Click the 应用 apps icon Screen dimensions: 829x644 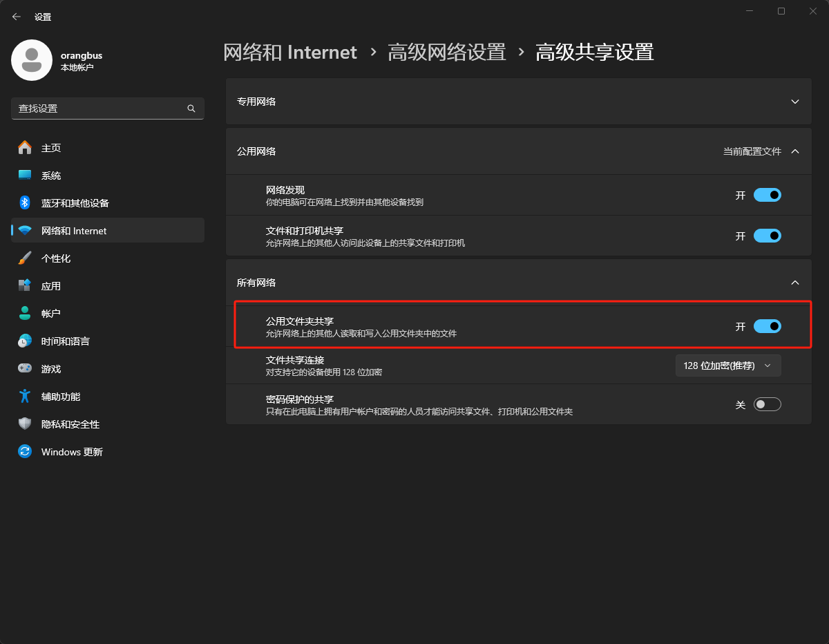pos(25,286)
